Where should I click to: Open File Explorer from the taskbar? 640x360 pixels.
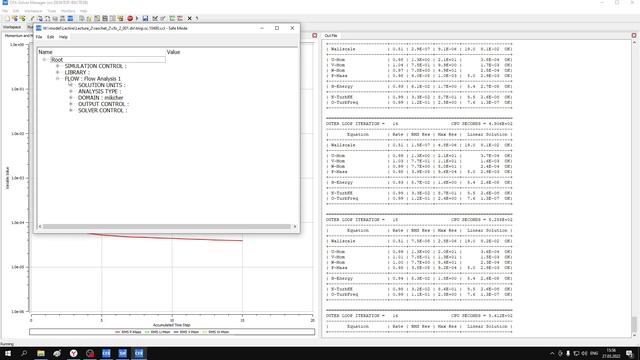pyautogui.click(x=41, y=353)
